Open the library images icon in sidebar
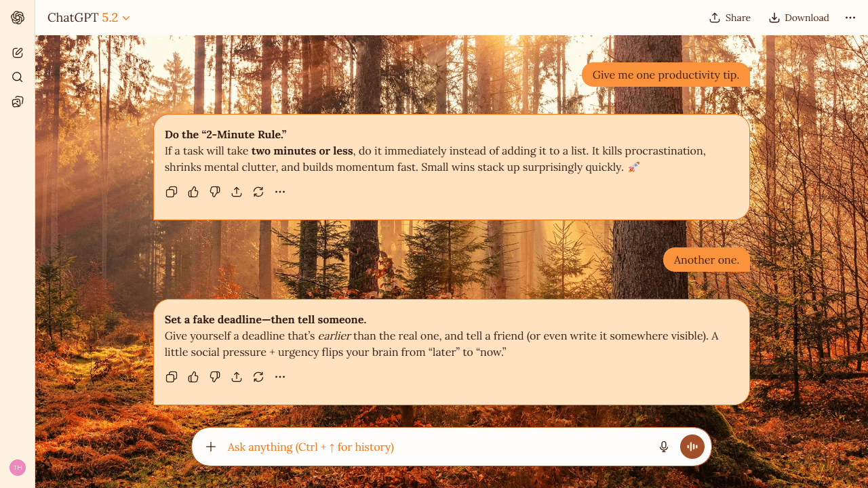This screenshot has height=488, width=868. tap(18, 102)
